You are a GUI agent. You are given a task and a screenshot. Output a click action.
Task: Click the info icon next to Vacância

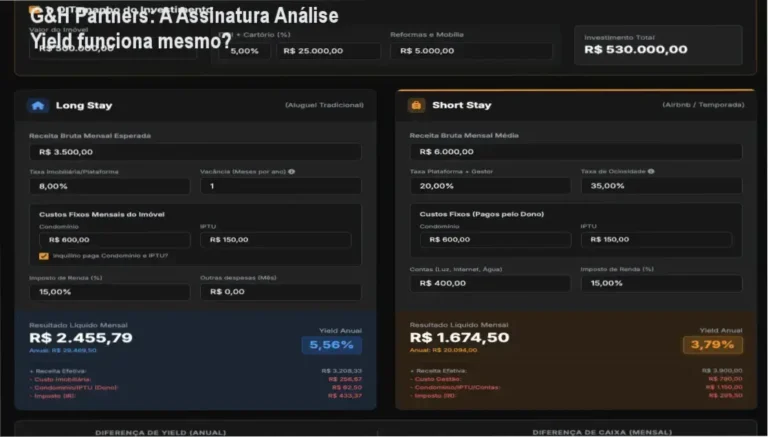click(292, 171)
